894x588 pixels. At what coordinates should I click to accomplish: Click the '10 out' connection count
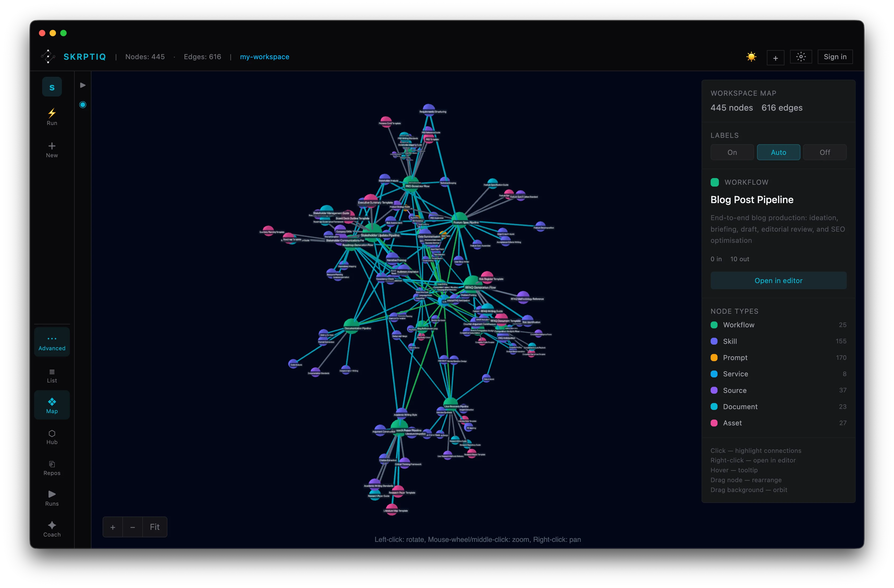(x=740, y=259)
